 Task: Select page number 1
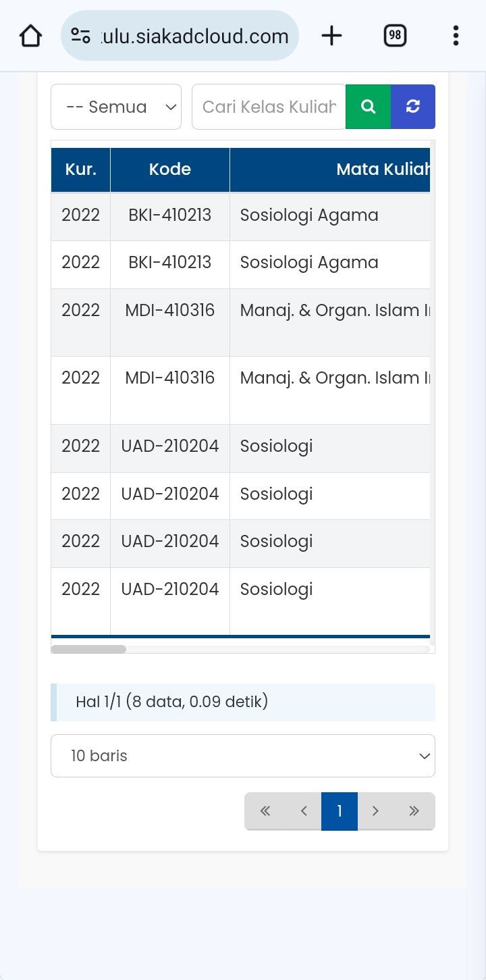(340, 811)
